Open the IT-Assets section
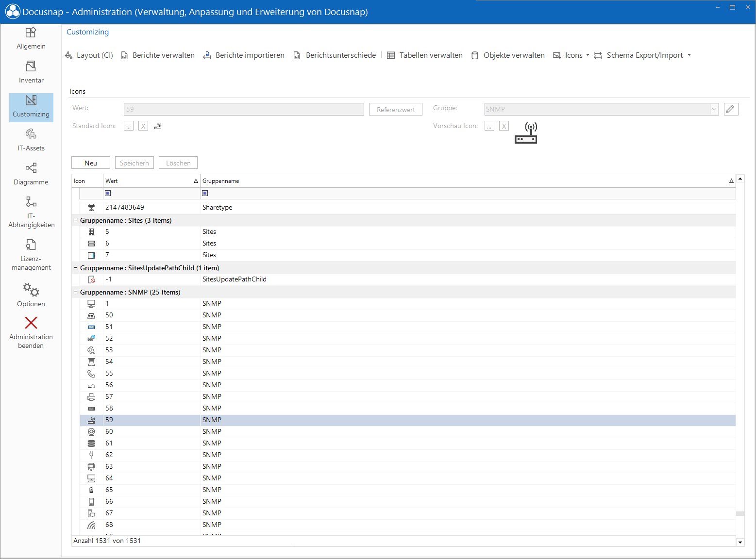 point(31,141)
